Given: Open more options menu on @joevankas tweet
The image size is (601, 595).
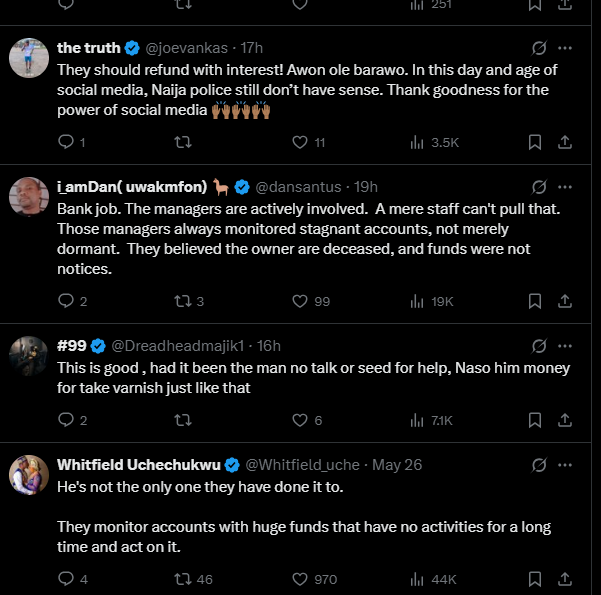Looking at the screenshot, I should [x=565, y=48].
